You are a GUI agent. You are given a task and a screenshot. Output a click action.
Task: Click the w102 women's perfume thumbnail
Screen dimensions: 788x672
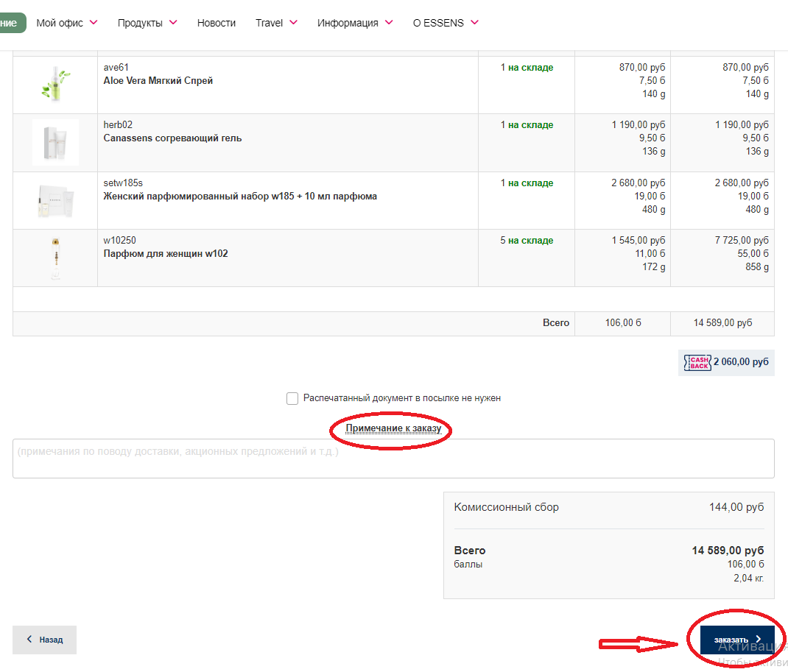coord(55,258)
